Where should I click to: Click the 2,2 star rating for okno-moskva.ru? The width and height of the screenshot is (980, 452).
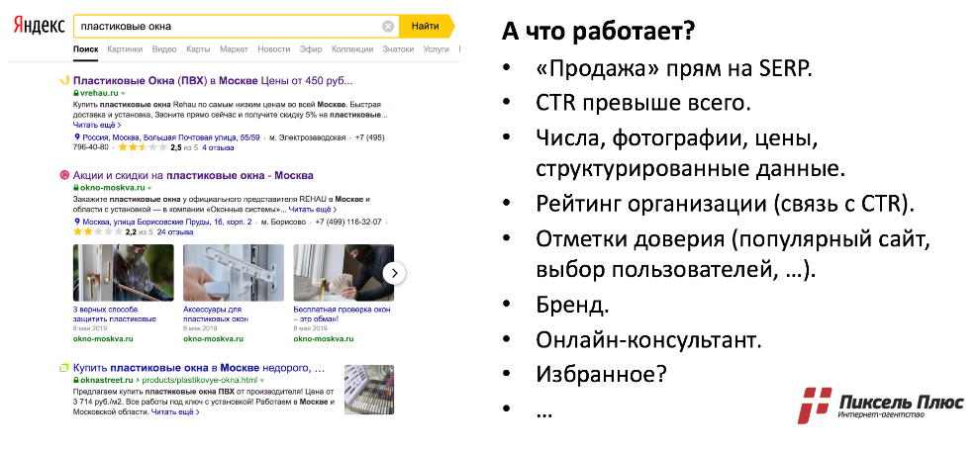pyautogui.click(x=98, y=232)
